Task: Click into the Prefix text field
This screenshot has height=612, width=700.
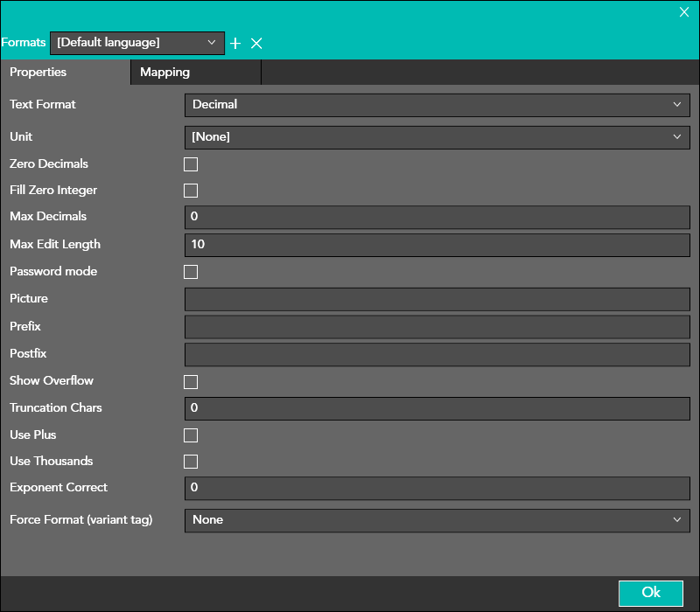Action: (x=437, y=327)
